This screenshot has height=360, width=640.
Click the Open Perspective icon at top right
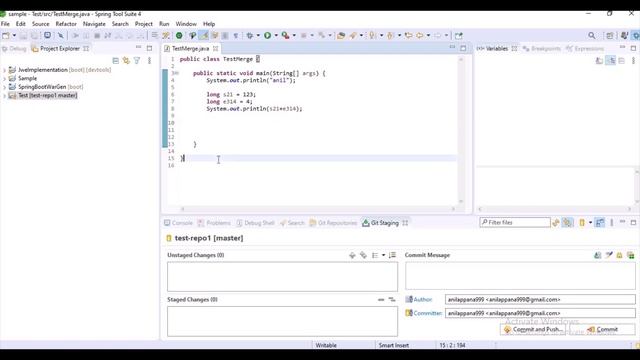(610, 36)
